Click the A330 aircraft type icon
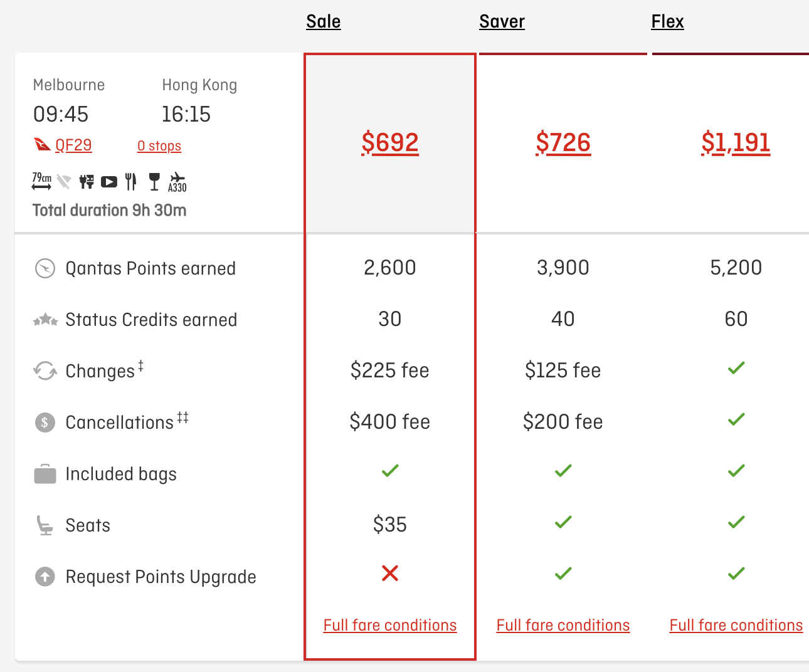 (x=177, y=182)
